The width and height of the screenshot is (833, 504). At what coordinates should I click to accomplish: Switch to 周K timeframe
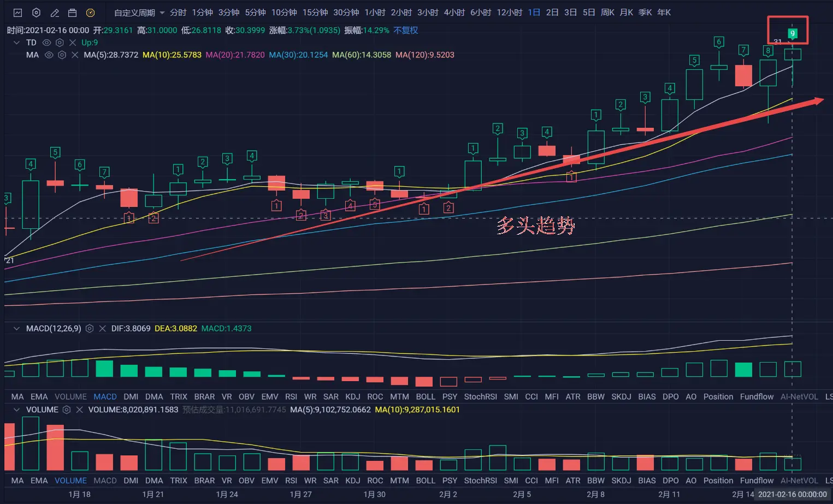[607, 13]
